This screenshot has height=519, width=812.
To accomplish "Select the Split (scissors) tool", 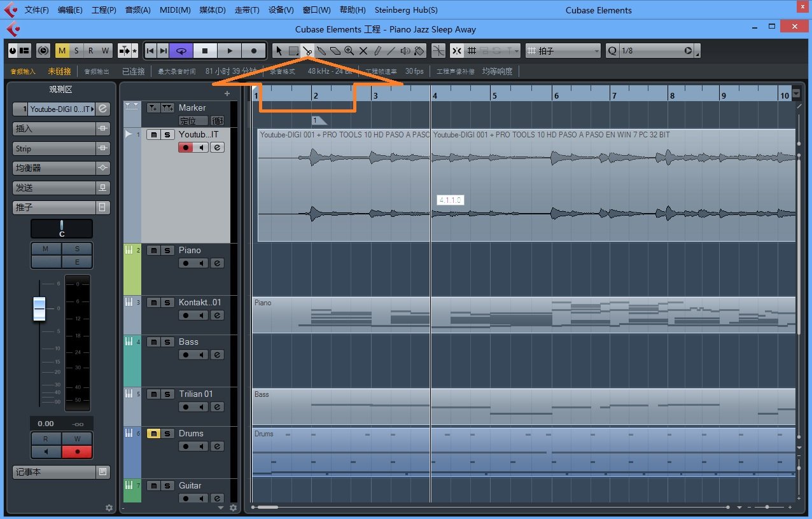I will click(x=307, y=51).
